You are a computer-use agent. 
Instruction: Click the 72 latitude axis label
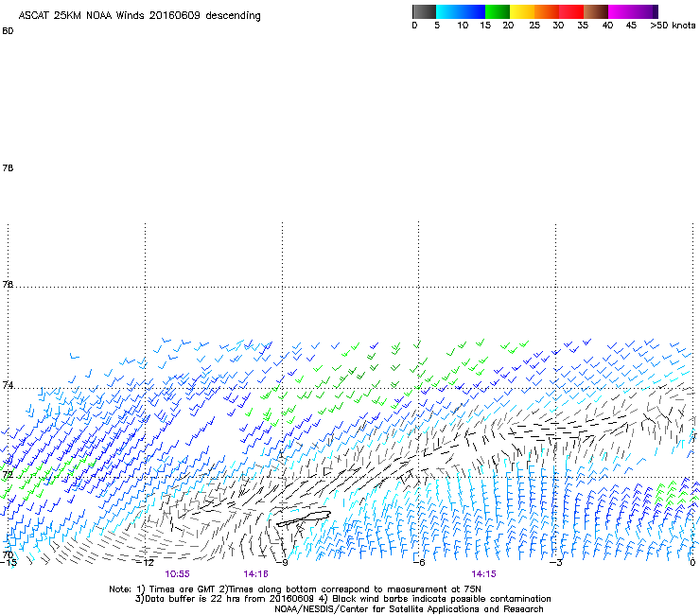click(x=8, y=475)
